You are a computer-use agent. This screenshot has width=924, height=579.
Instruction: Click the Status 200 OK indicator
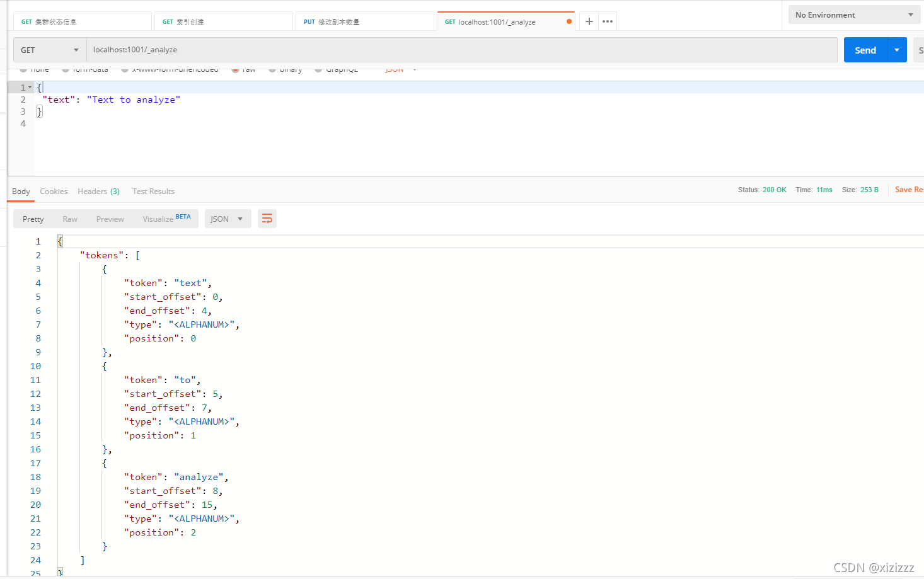click(762, 190)
